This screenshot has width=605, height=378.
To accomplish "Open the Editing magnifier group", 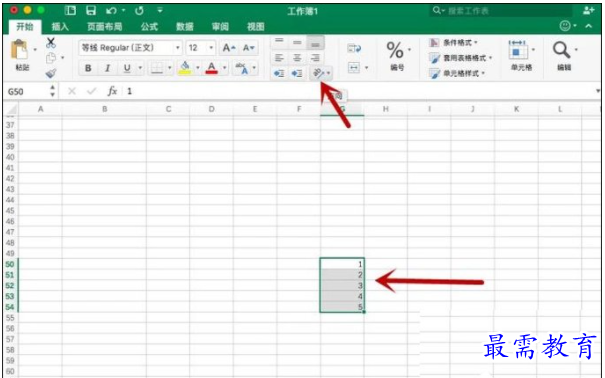I will [x=564, y=55].
